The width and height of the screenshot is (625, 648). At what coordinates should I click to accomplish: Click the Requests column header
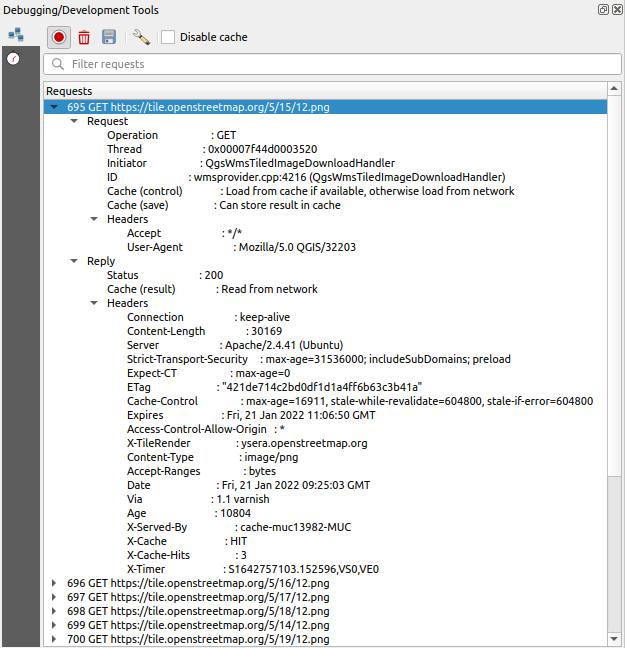click(x=300, y=91)
